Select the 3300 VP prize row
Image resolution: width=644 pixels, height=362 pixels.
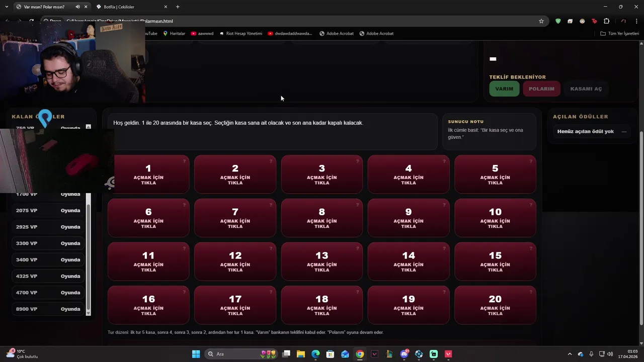click(x=48, y=243)
